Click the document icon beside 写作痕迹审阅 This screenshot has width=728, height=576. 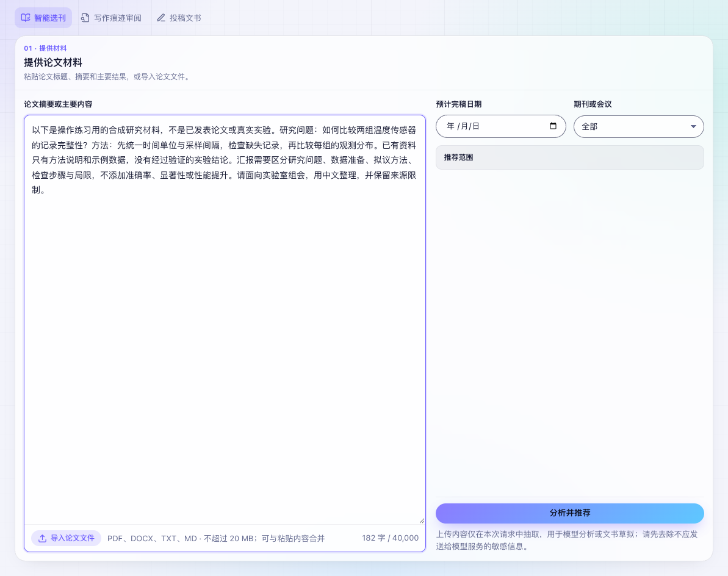click(85, 18)
